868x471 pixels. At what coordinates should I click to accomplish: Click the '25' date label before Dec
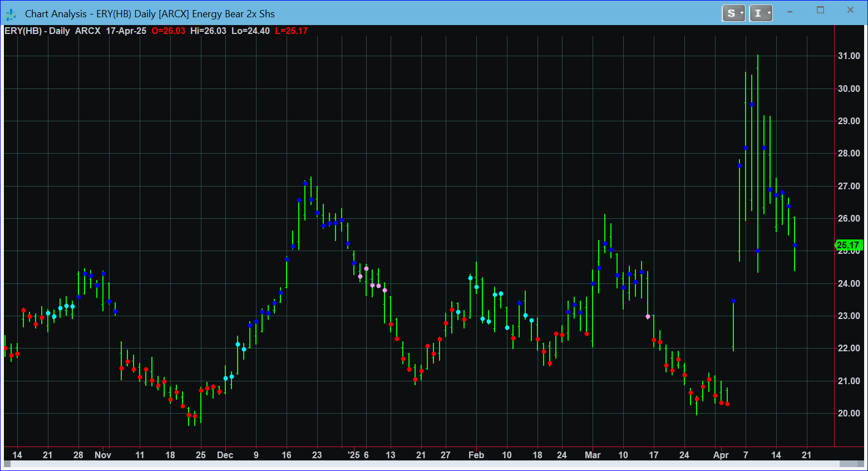(201, 455)
